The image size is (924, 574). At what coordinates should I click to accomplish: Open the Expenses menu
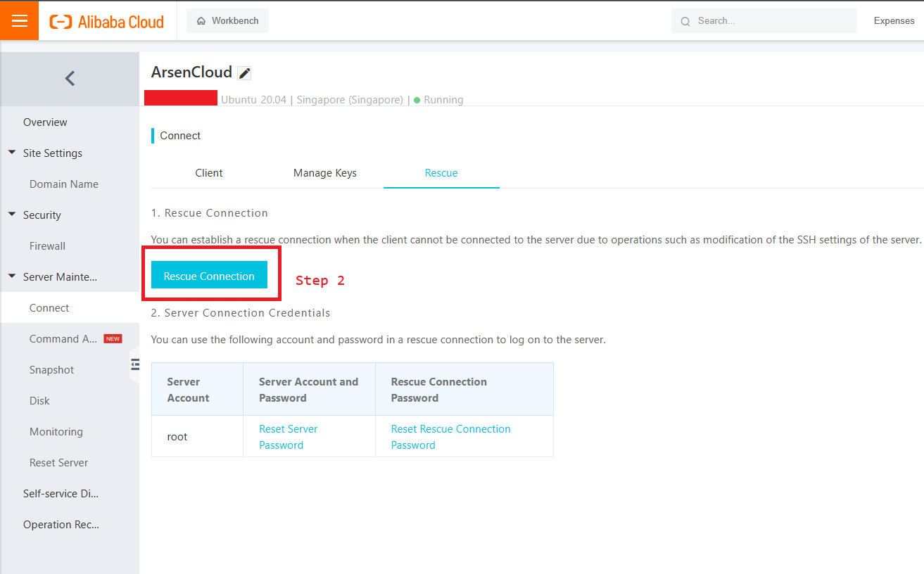894,21
